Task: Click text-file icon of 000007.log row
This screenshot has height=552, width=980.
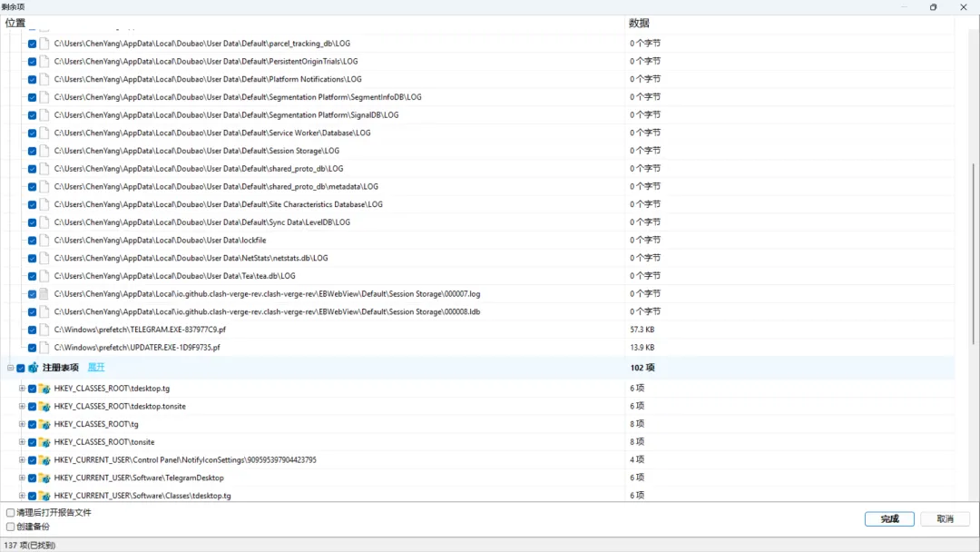Action: click(x=44, y=294)
